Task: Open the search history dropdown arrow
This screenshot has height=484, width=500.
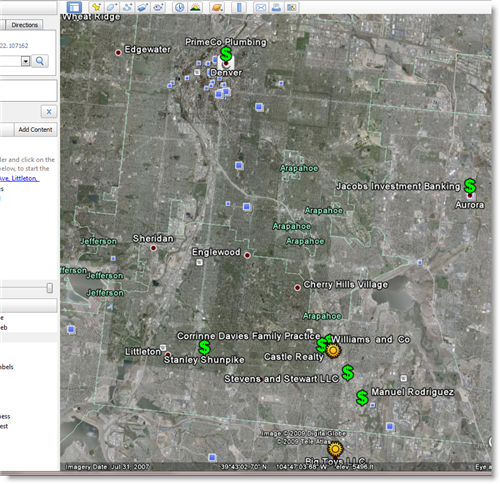Action: point(25,61)
